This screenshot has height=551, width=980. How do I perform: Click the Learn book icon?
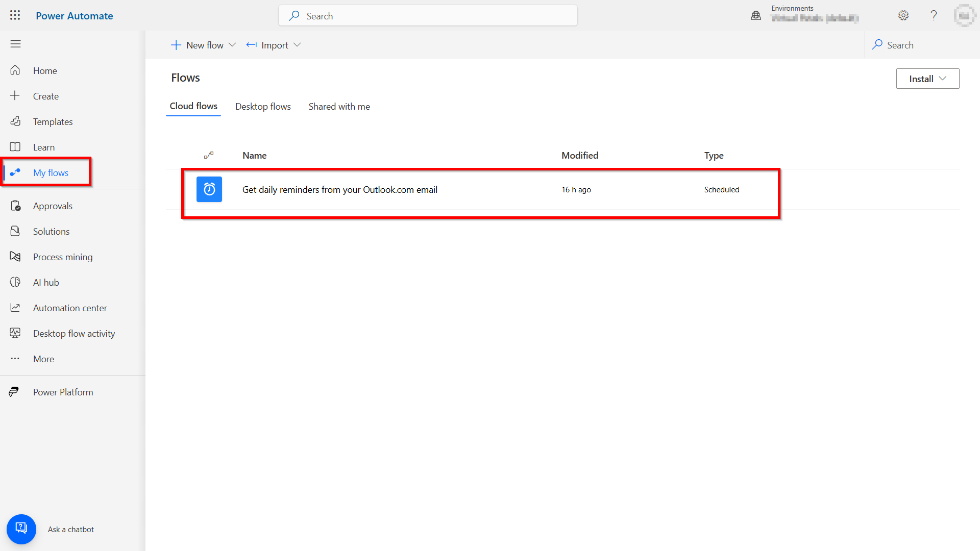(x=15, y=147)
